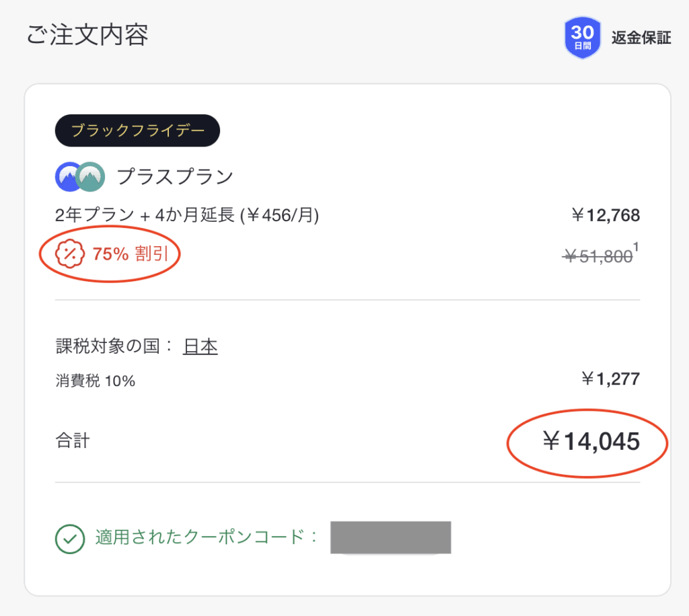Open the プラスプラン plan details
The width and height of the screenshot is (689, 616).
175,176
